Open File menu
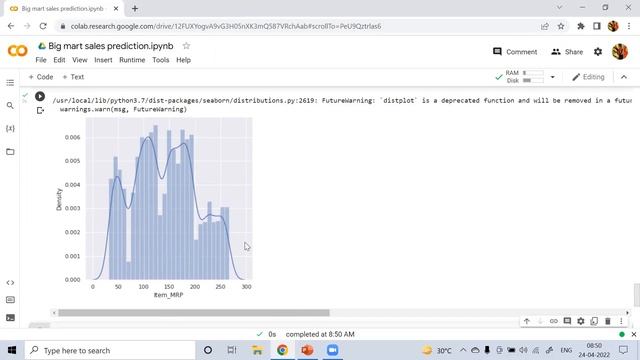 (41, 60)
